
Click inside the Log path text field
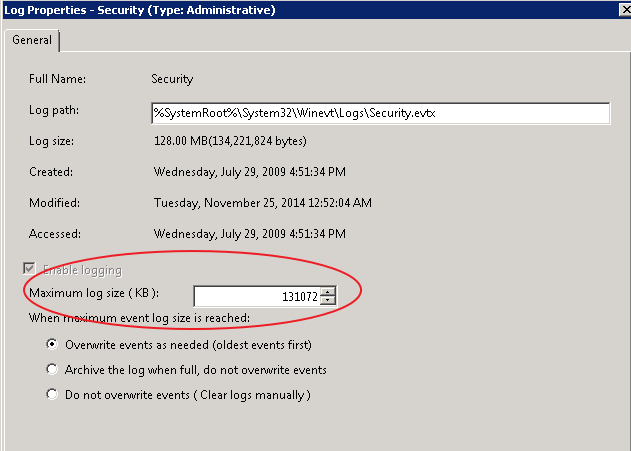[378, 113]
